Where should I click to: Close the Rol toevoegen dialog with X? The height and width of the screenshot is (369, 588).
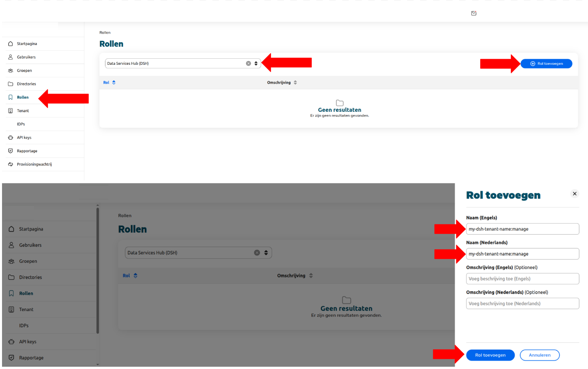(x=575, y=194)
